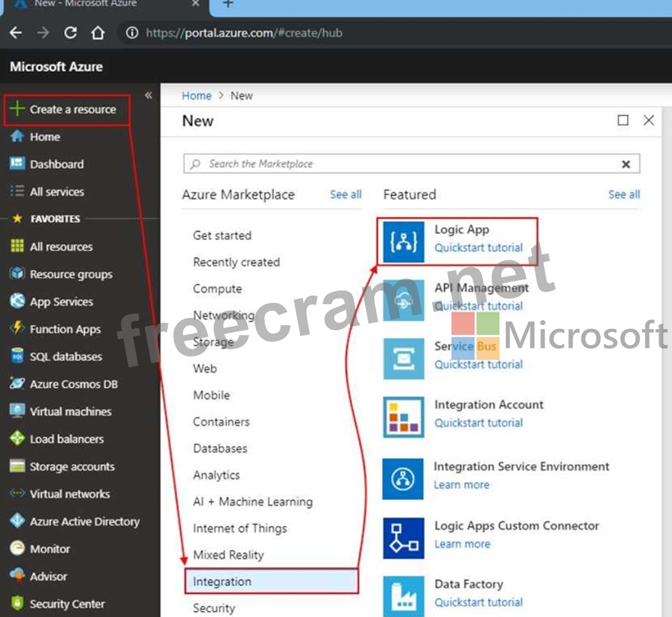Expand Featured list with See all
This screenshot has height=617, width=672.
click(x=624, y=194)
